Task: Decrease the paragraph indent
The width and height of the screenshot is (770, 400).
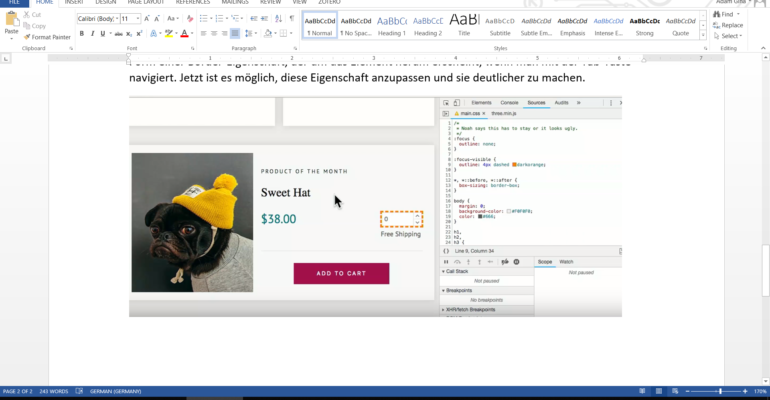Action: point(253,19)
